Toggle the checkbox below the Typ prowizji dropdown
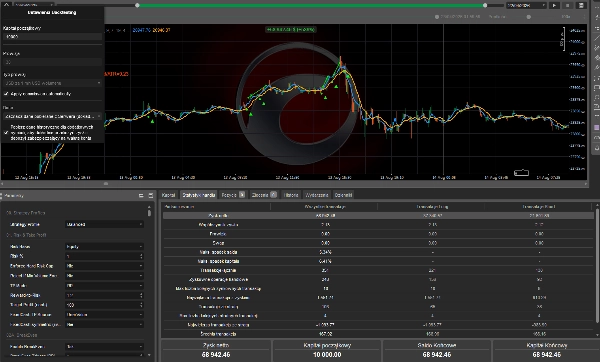The height and width of the screenshot is (362, 600). 6,94
